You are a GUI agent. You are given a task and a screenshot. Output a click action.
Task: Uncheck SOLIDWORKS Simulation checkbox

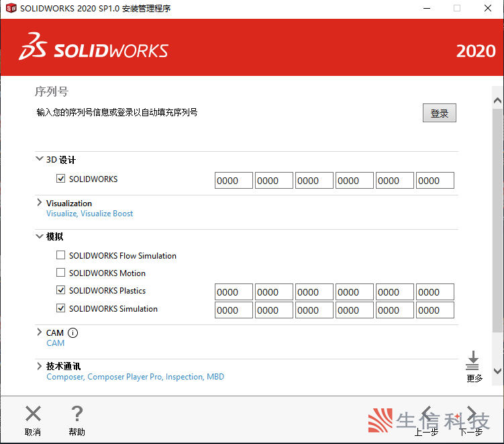point(61,308)
